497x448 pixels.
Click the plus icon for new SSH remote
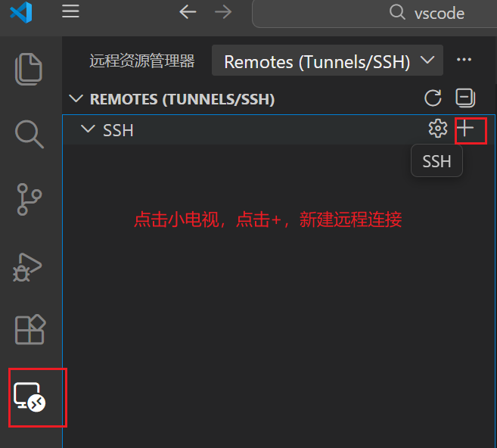465,129
